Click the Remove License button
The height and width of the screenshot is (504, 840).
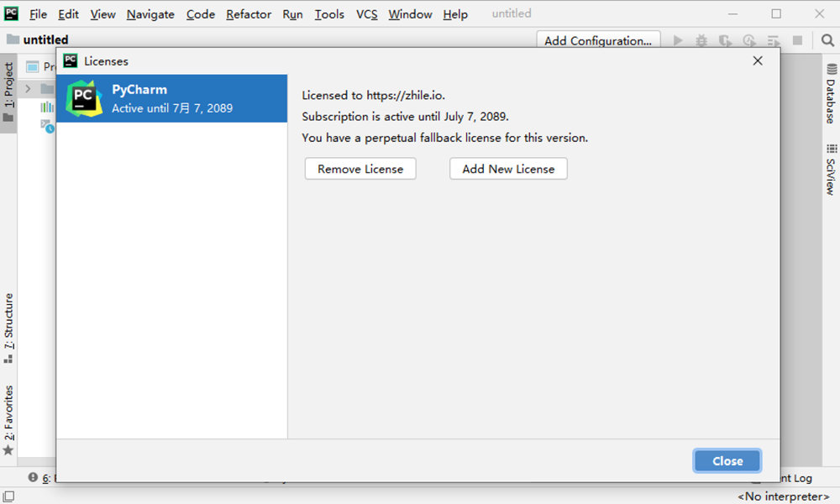click(360, 169)
